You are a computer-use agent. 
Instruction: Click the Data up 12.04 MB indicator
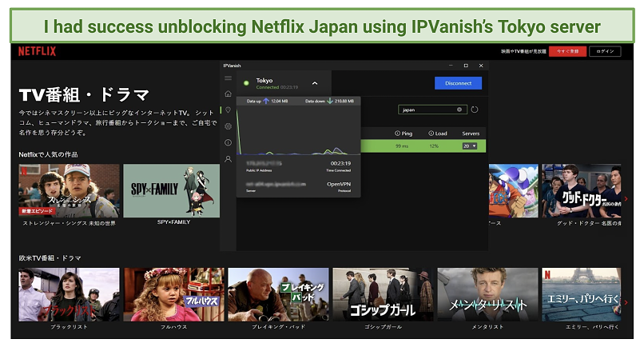(x=267, y=101)
